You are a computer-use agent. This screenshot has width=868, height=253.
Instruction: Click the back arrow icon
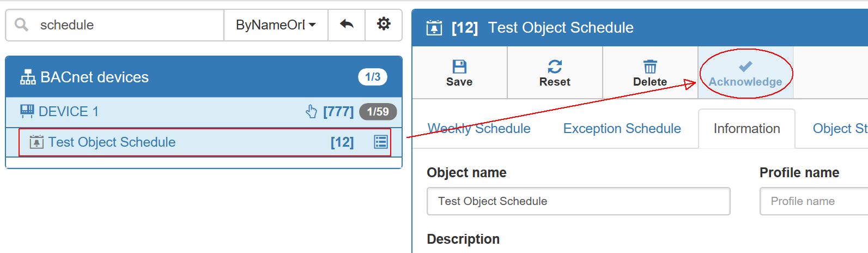(347, 25)
